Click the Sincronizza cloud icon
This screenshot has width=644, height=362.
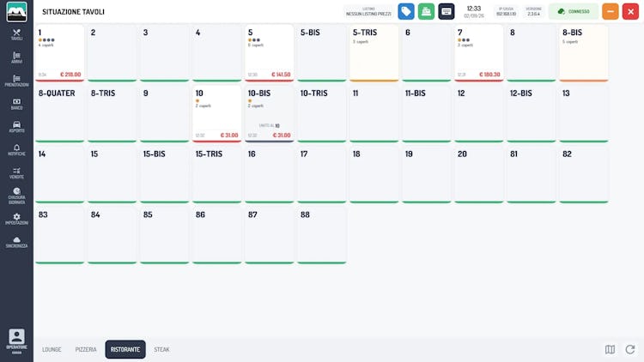(16, 242)
